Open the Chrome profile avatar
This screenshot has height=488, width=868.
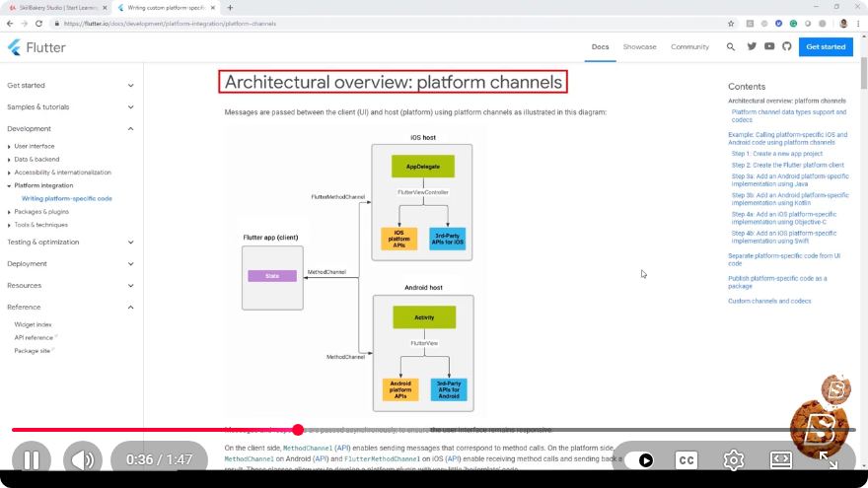[x=843, y=24]
